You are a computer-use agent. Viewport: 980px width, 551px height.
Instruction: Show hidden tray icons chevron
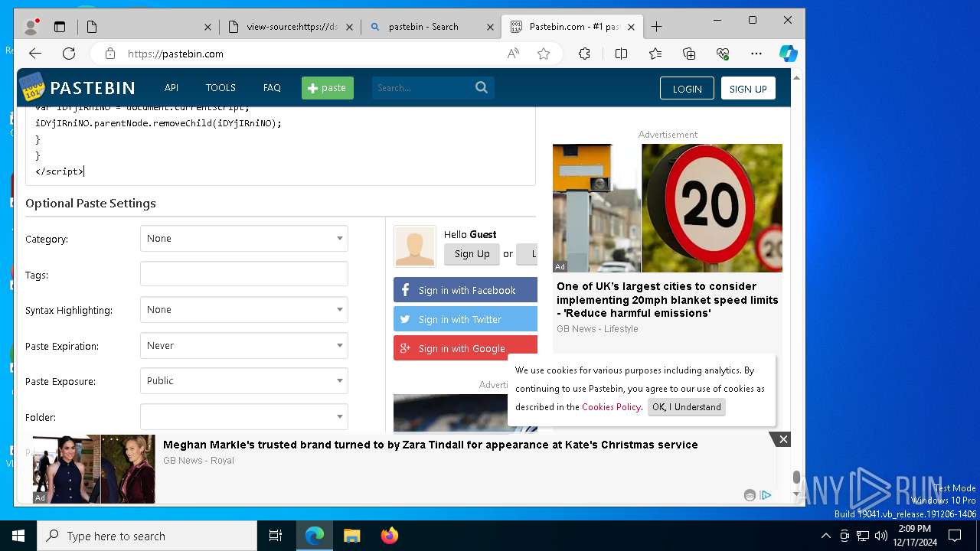(825, 536)
